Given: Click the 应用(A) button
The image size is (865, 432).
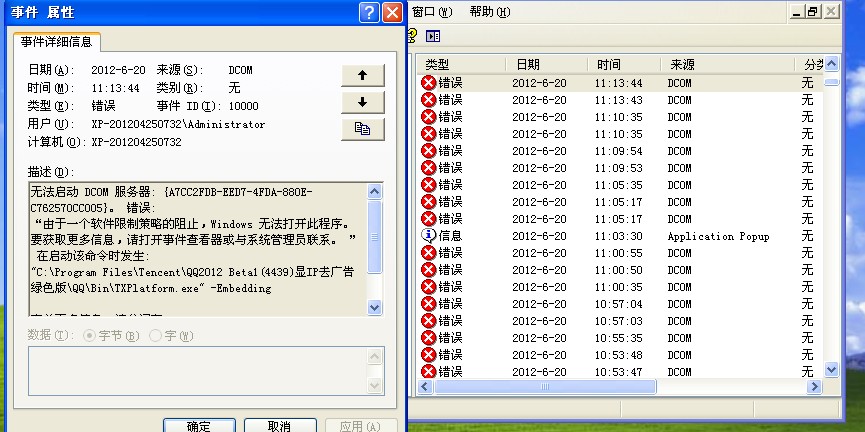Looking at the screenshot, I should coord(361,426).
